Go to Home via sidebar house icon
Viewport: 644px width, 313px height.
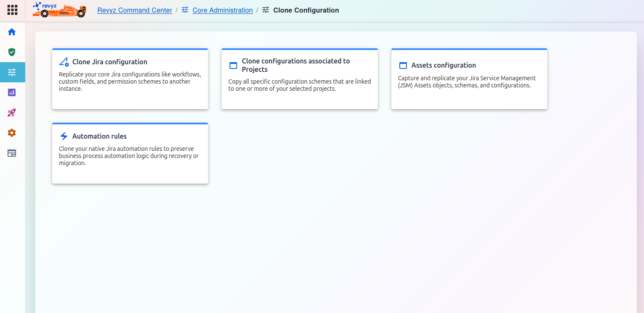[x=12, y=32]
